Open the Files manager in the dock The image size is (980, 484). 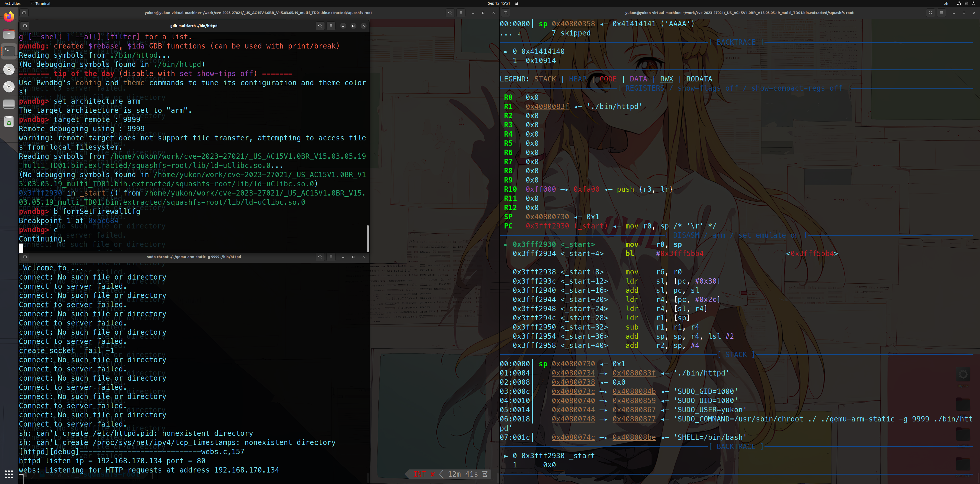tap(9, 34)
